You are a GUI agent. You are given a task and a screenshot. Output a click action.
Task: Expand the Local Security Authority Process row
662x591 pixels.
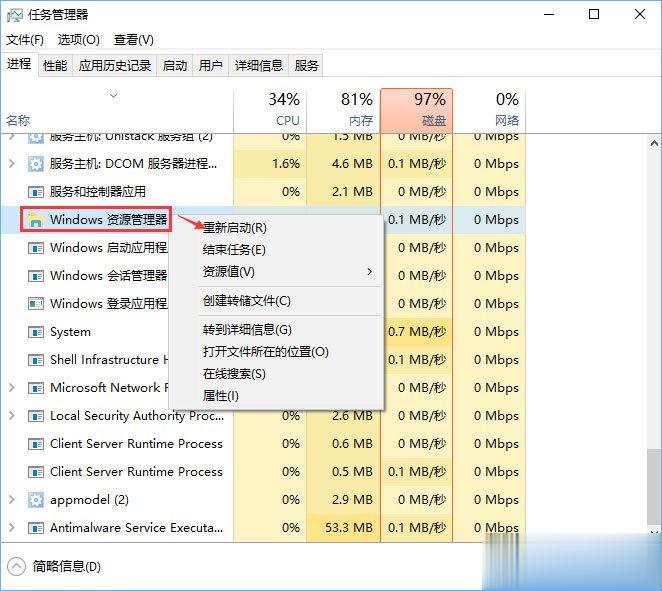point(12,416)
